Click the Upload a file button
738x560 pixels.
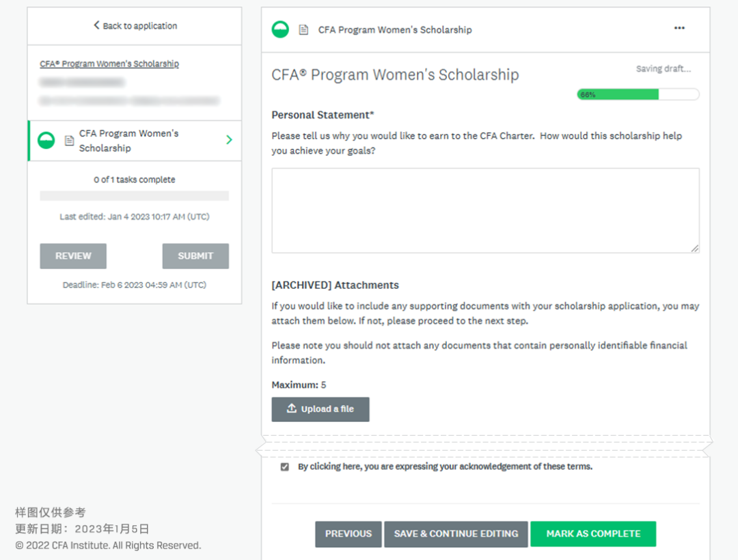pos(320,409)
